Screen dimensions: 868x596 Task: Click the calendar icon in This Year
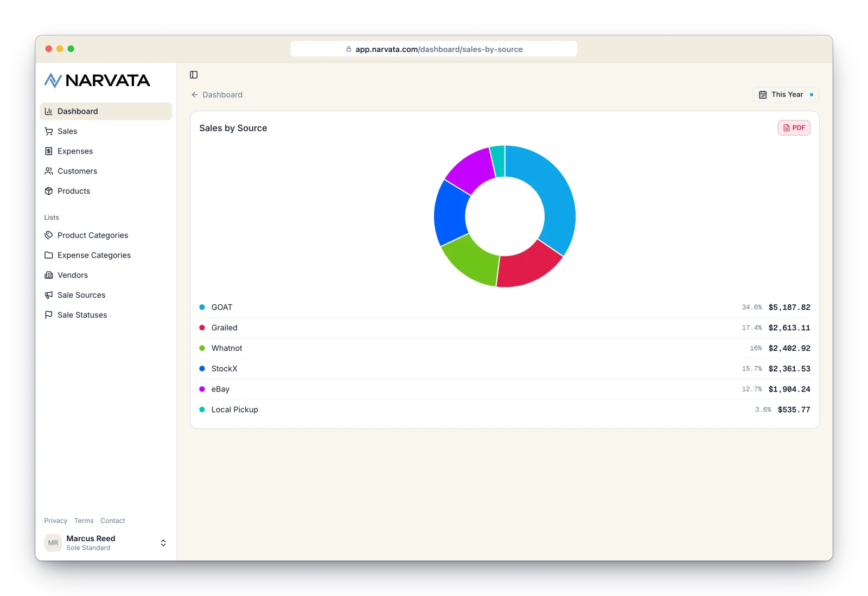[x=763, y=95]
